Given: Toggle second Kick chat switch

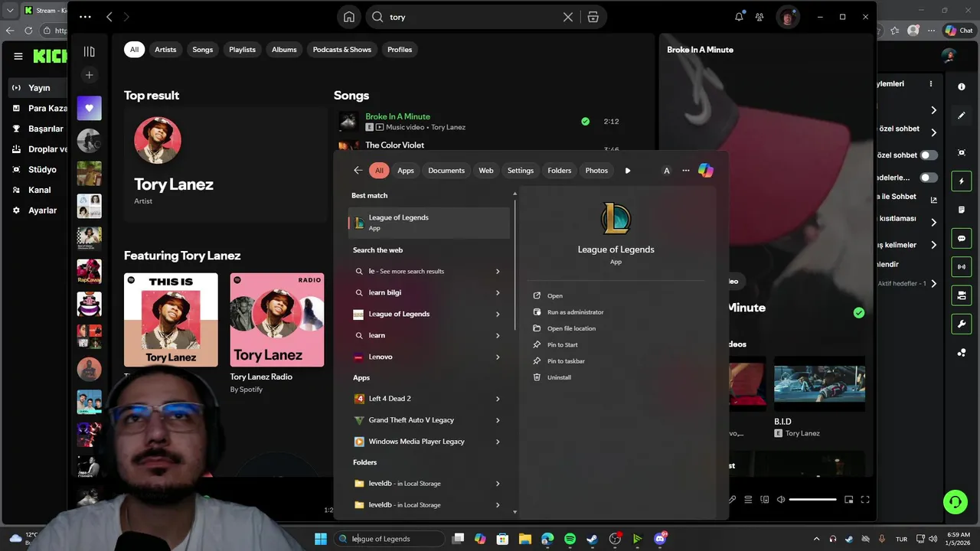Looking at the screenshot, I should coord(929,178).
